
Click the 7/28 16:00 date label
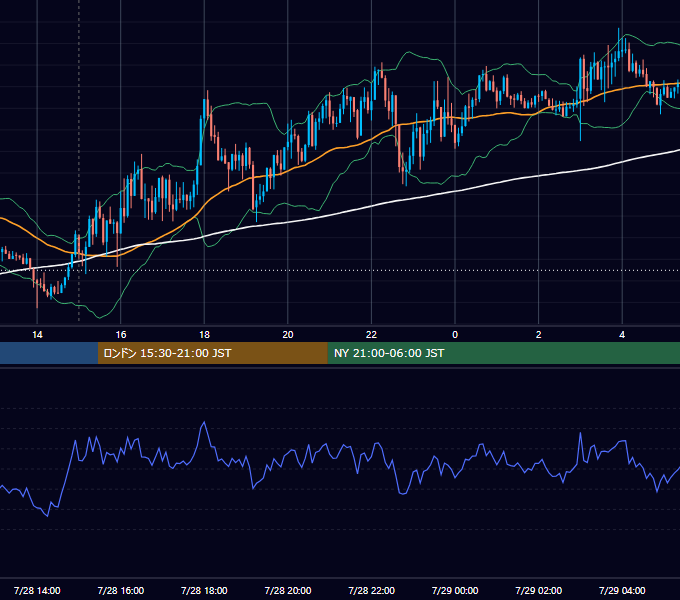[x=121, y=590]
